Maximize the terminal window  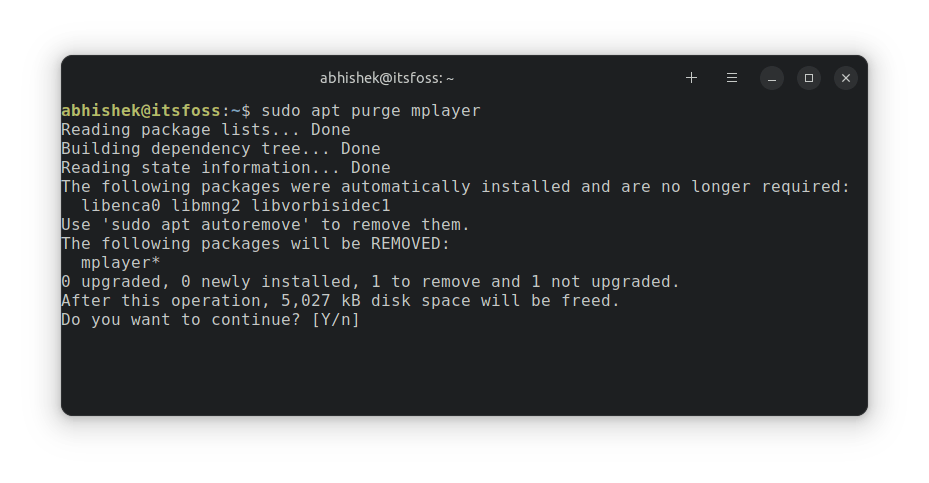click(809, 78)
